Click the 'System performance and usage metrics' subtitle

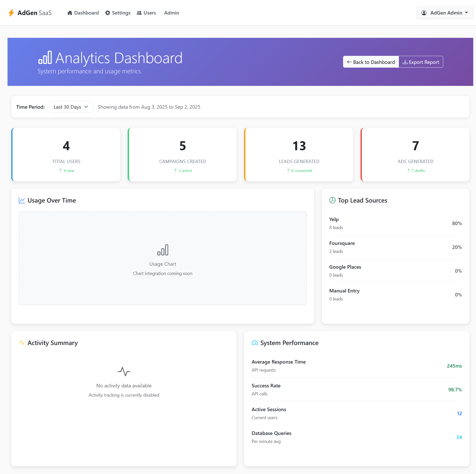89,71
